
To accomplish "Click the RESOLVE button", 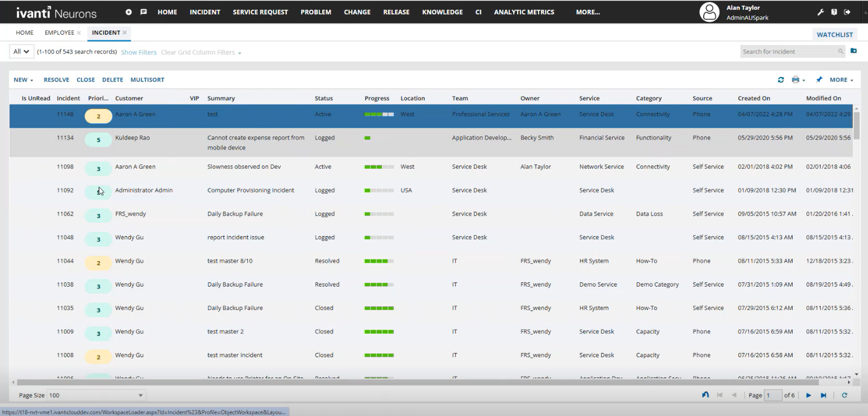I will pyautogui.click(x=57, y=80).
